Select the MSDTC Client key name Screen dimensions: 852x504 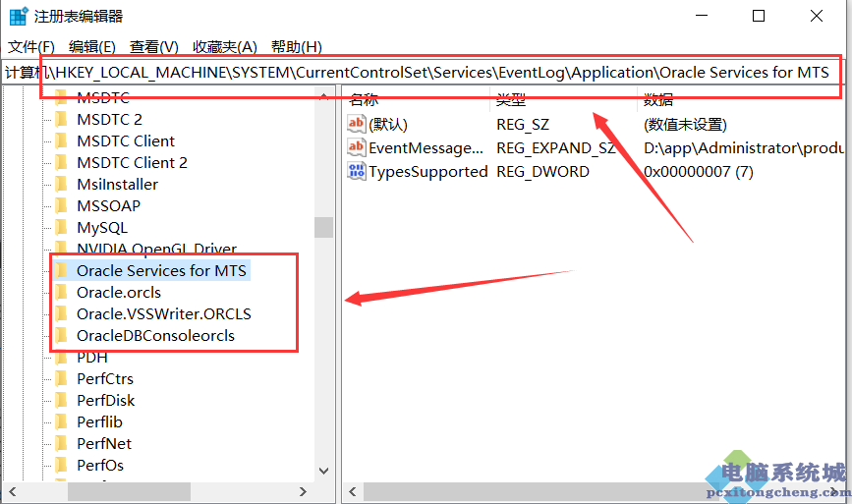tap(126, 140)
